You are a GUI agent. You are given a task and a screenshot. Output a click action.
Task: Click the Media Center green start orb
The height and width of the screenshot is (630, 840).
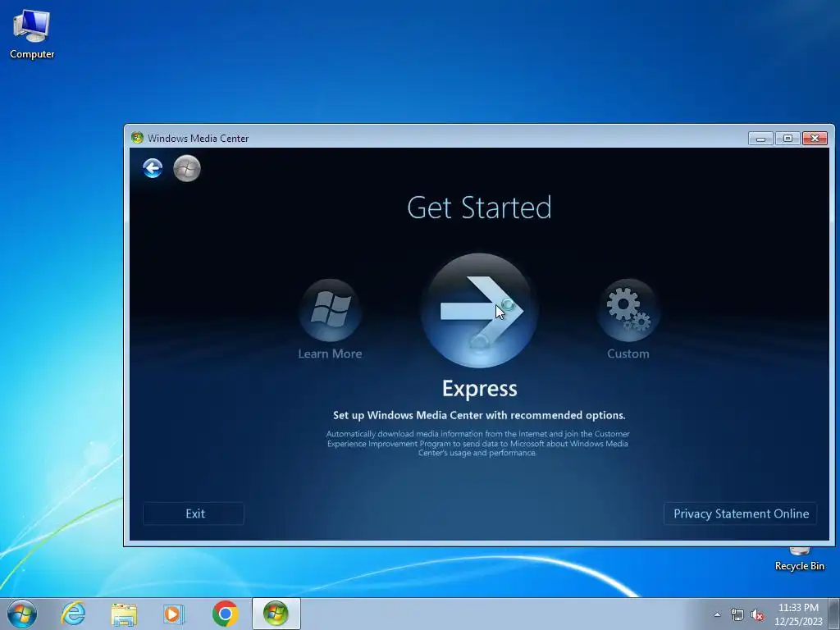187,168
